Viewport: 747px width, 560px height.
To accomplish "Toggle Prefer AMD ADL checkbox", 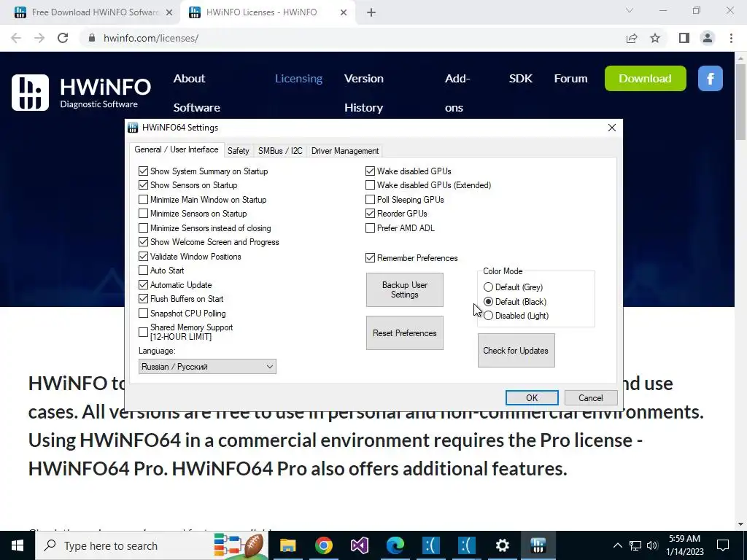I will click(370, 228).
